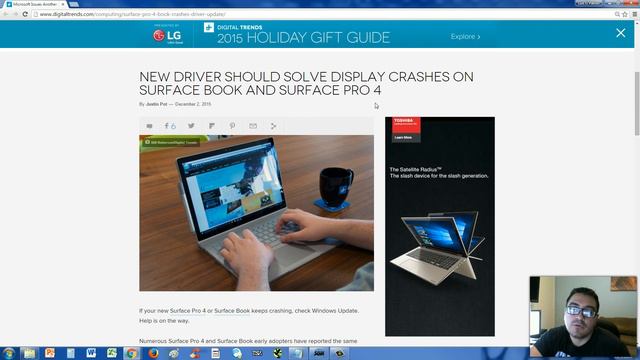The height and width of the screenshot is (360, 640).
Task: Close the Microsoft Issues tab
Action: (x=63, y=4)
